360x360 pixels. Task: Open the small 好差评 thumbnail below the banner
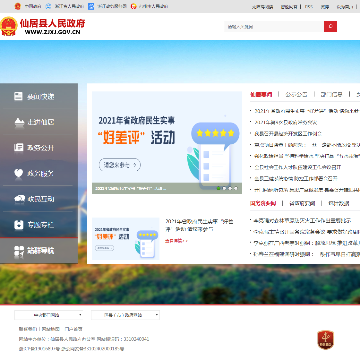point(126,239)
